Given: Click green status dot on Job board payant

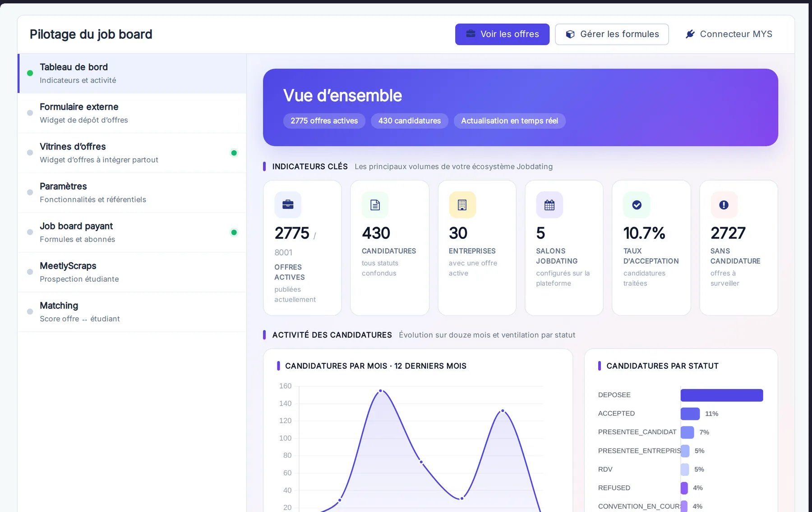Looking at the screenshot, I should point(234,233).
